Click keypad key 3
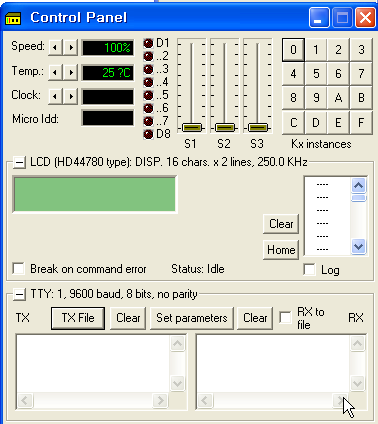Image resolution: width=378 pixels, height=424 pixels. tap(361, 50)
